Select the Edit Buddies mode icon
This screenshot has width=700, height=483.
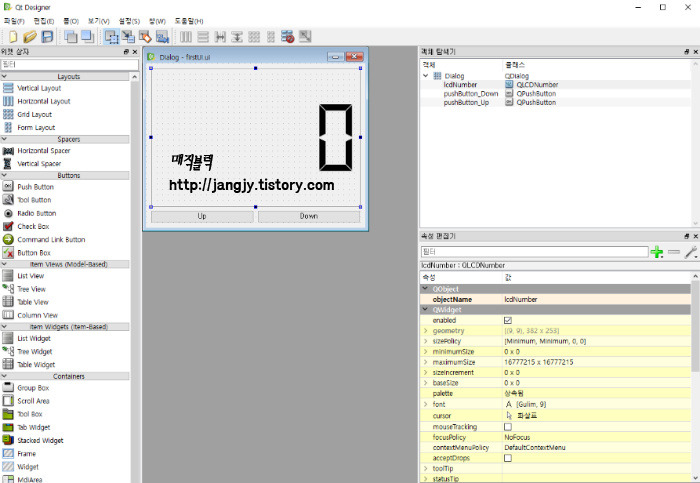(145, 37)
